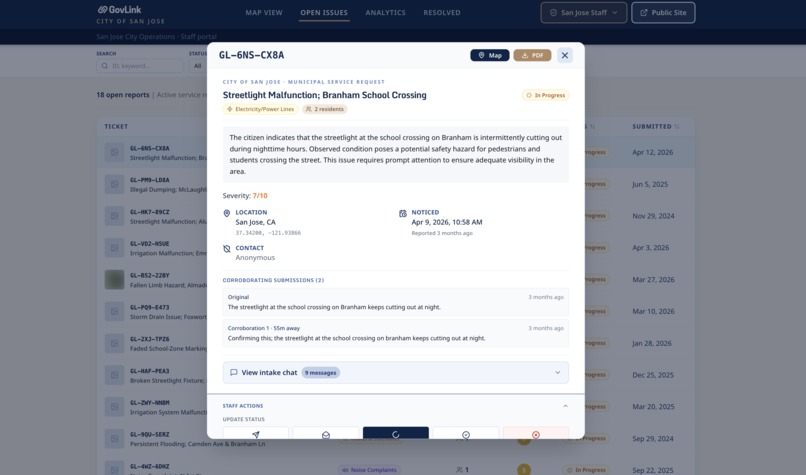Click the image placeholder for ticket GL-HAF-PEA3
This screenshot has width=806, height=475.
[x=115, y=375]
